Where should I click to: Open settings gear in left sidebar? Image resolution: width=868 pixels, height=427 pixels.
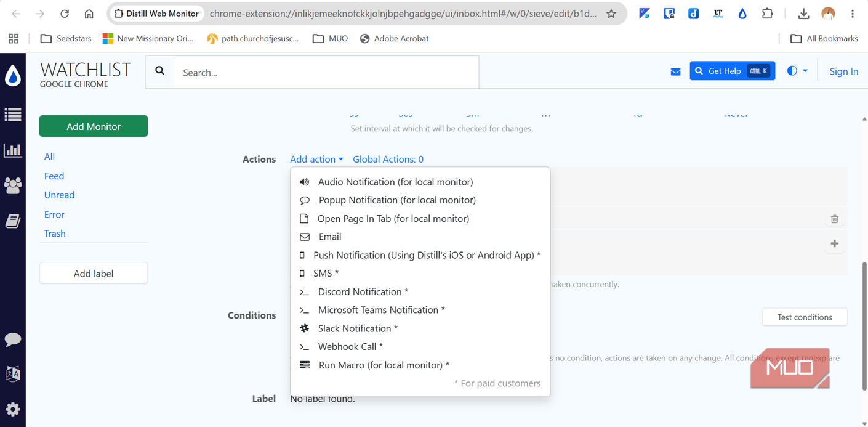(13, 409)
